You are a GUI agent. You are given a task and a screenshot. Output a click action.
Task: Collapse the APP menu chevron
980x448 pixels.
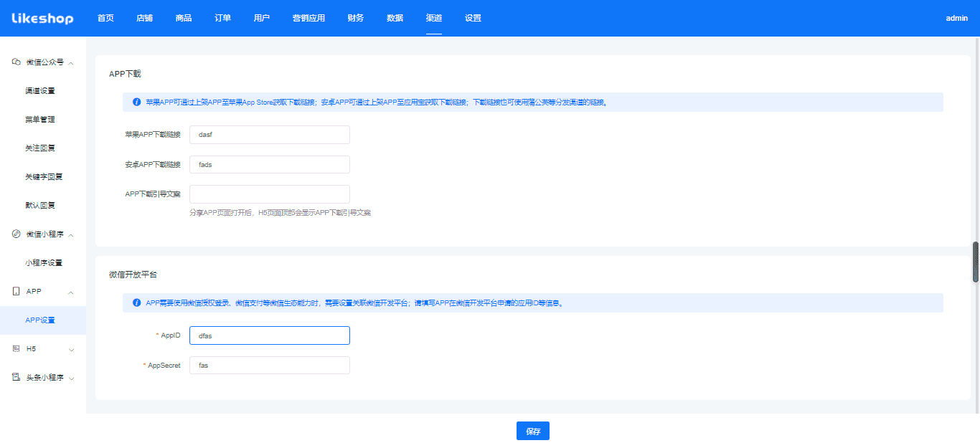(x=71, y=292)
